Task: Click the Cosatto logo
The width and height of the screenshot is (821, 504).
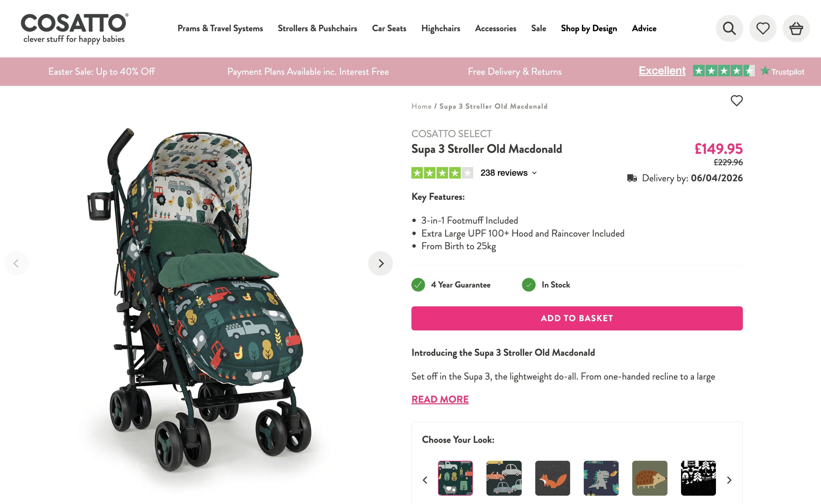Action: (x=74, y=28)
